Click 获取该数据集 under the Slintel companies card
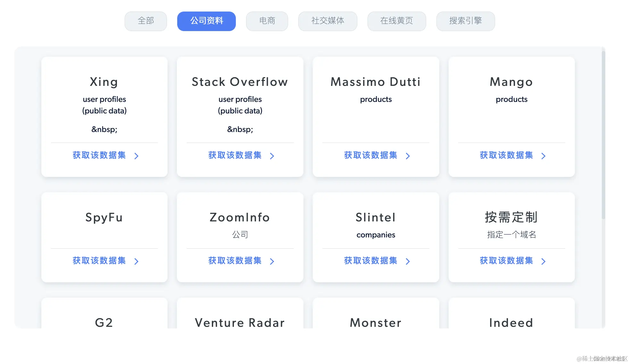Viewport: 630px width, 364px height. [370, 261]
